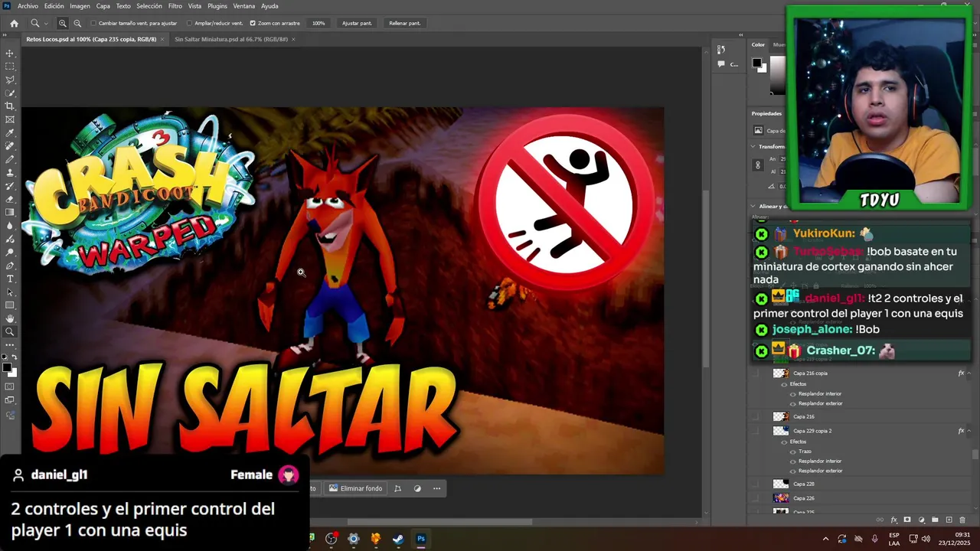Click the Rellenar pant. button
The height and width of the screenshot is (551, 980).
point(404,23)
